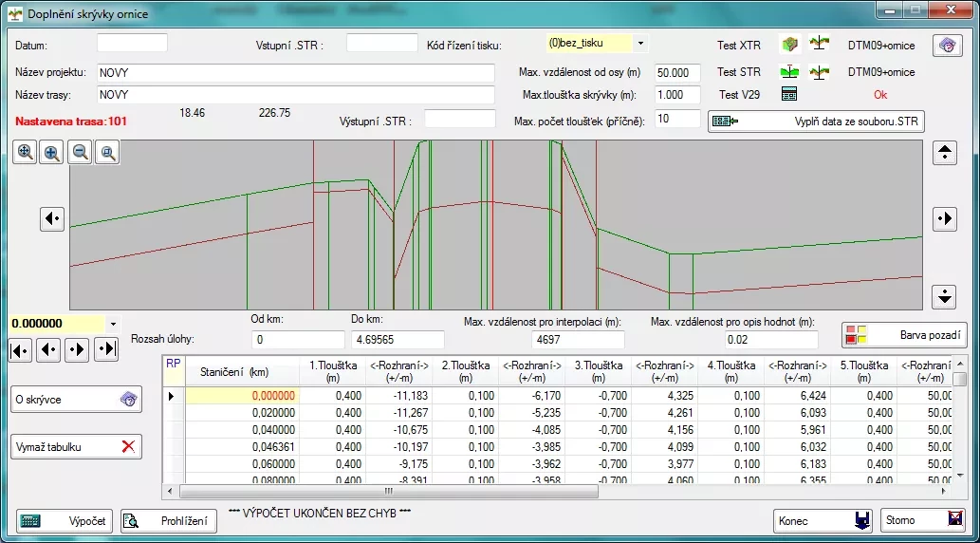The width and height of the screenshot is (980, 543).
Task: Pan the graph left with the arrow button
Action: pyautogui.click(x=52, y=218)
